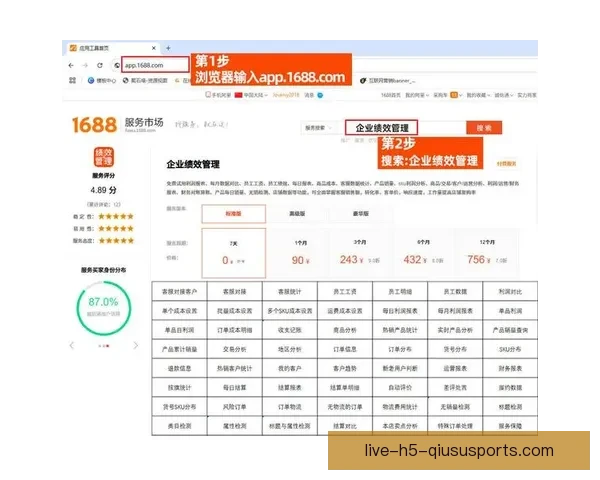Open the bookmarks apps grid icon
The height and width of the screenshot is (480, 600).
(x=72, y=80)
